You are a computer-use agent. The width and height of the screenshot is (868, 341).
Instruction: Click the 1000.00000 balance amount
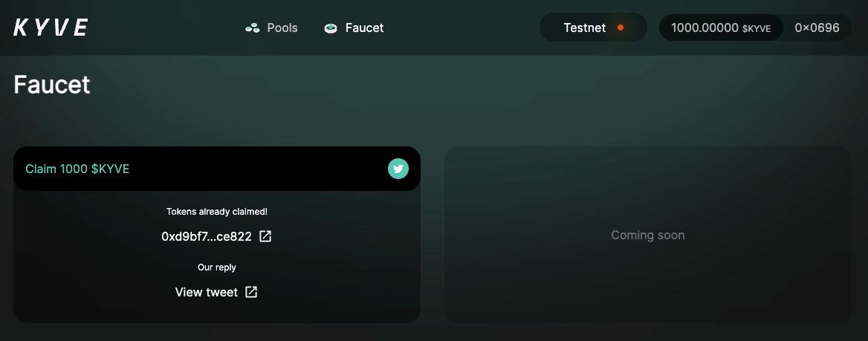point(705,28)
